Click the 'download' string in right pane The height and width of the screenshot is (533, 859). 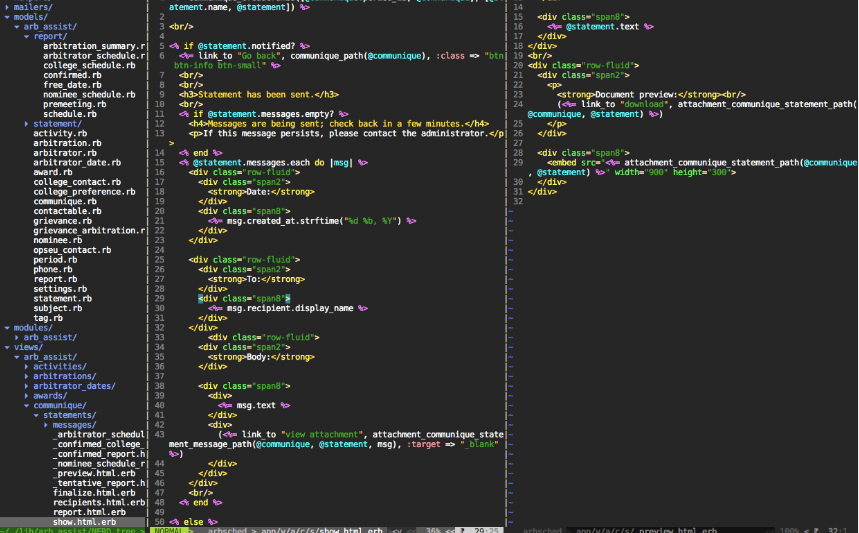point(644,104)
